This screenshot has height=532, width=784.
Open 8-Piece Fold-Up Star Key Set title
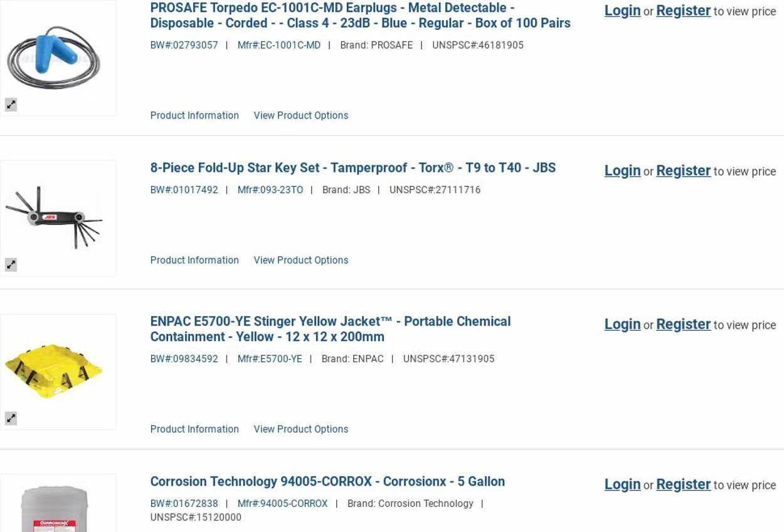(352, 168)
